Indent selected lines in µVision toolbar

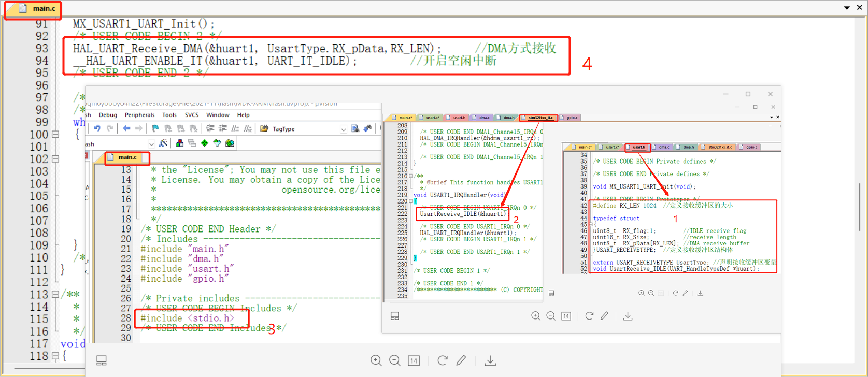click(x=210, y=128)
